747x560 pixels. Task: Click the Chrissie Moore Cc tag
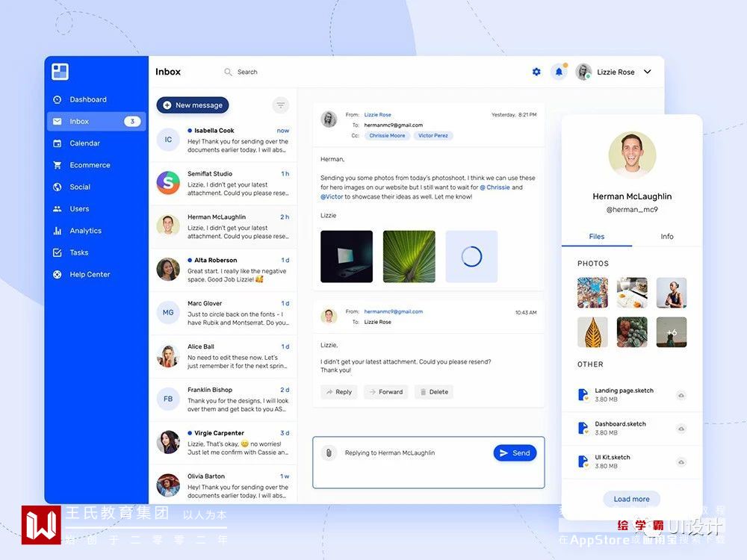(x=387, y=136)
